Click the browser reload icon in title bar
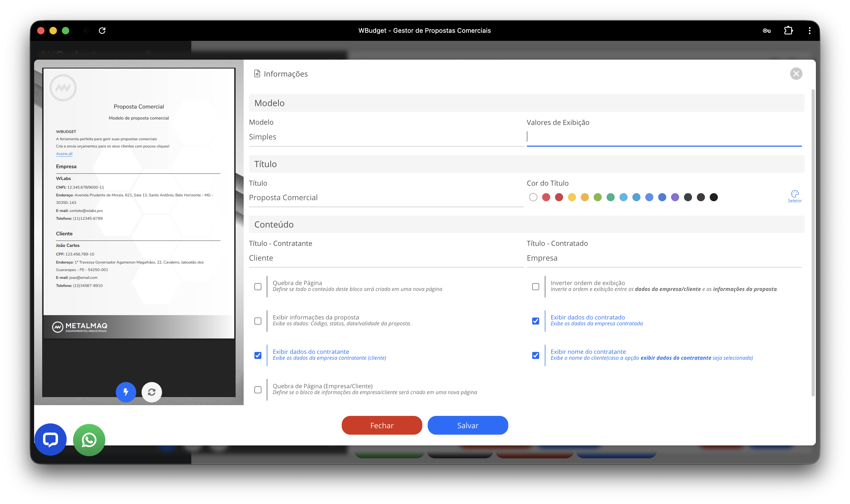This screenshot has width=850, height=504. tap(102, 31)
